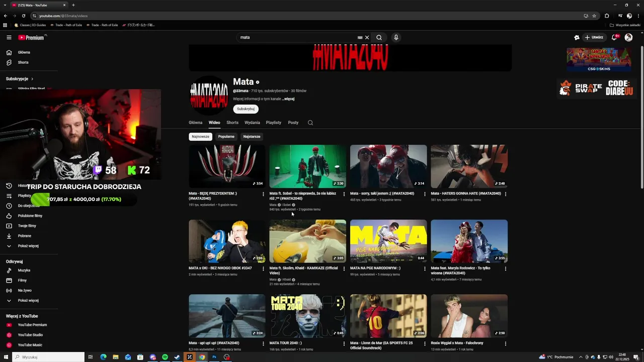Start voice search with the microphone icon

pos(396,37)
